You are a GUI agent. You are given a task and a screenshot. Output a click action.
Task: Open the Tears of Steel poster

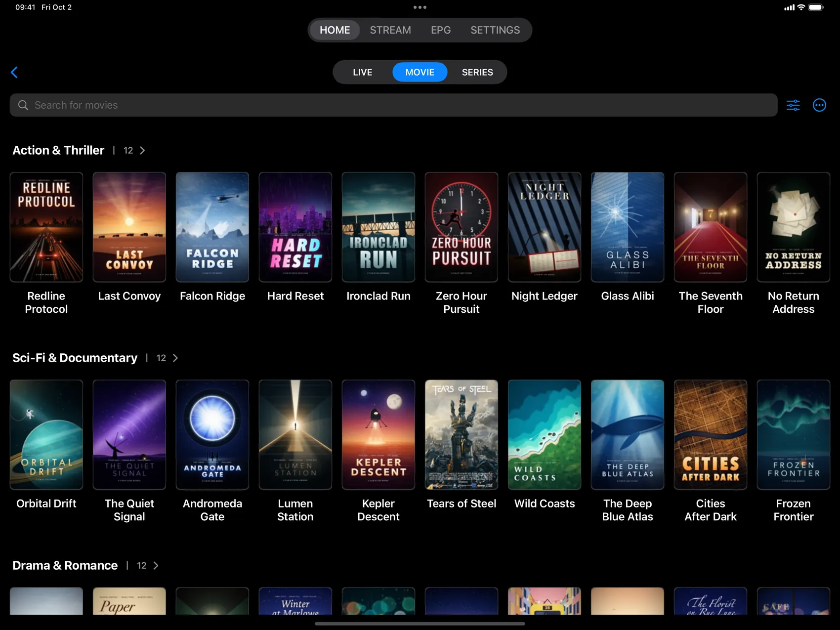(462, 435)
